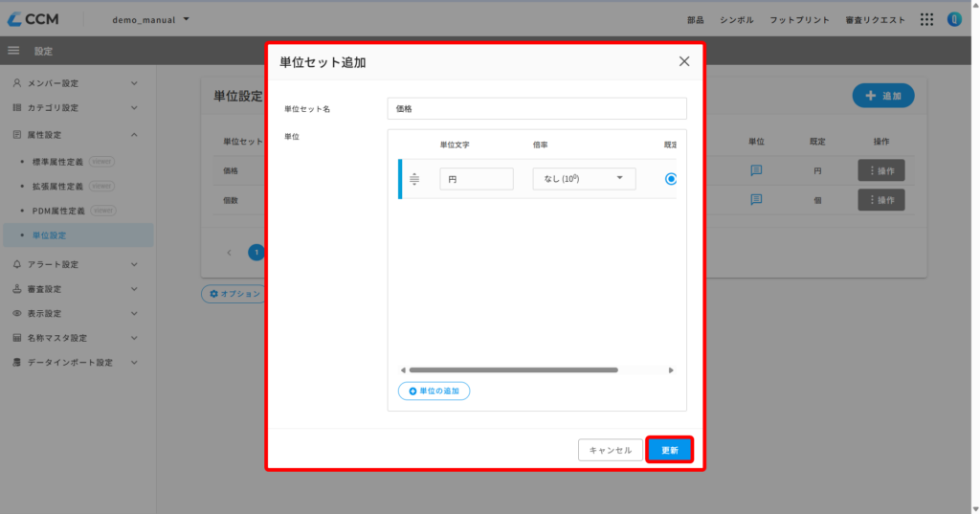Image resolution: width=980 pixels, height=514 pixels.
Task: Open 審査リクエスト in top navigation
Action: [876, 20]
